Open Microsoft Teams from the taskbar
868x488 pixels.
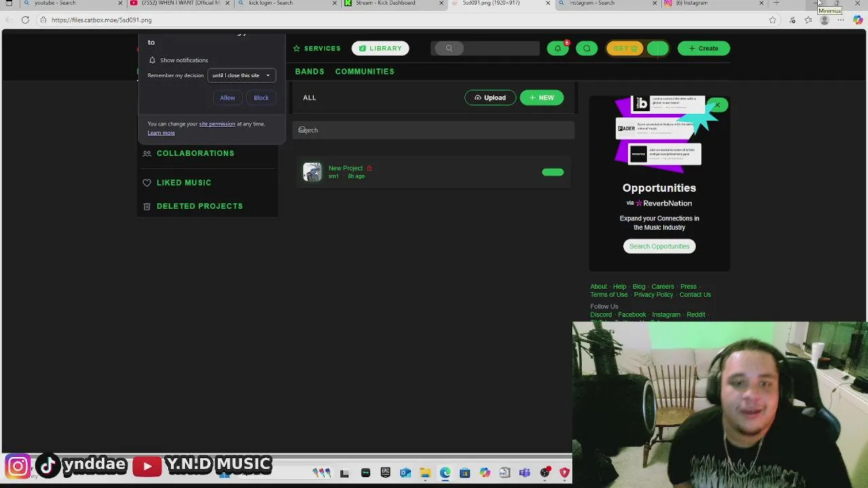(524, 472)
